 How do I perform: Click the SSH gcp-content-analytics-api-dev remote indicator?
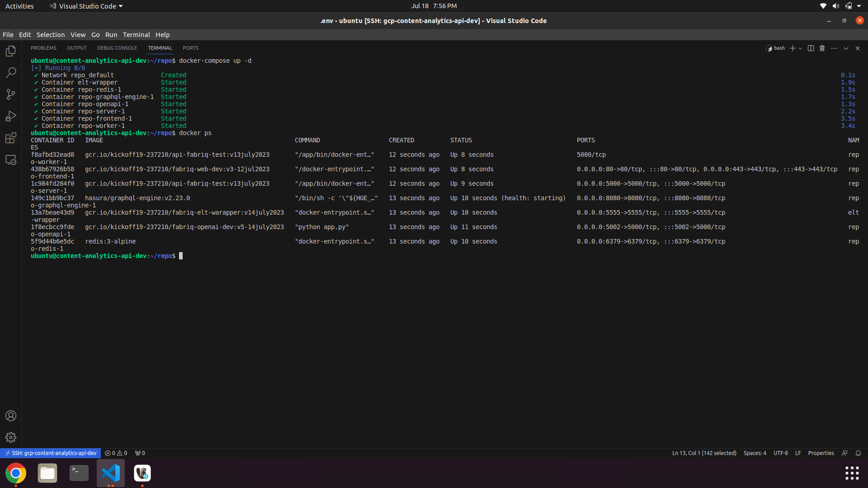click(x=51, y=453)
